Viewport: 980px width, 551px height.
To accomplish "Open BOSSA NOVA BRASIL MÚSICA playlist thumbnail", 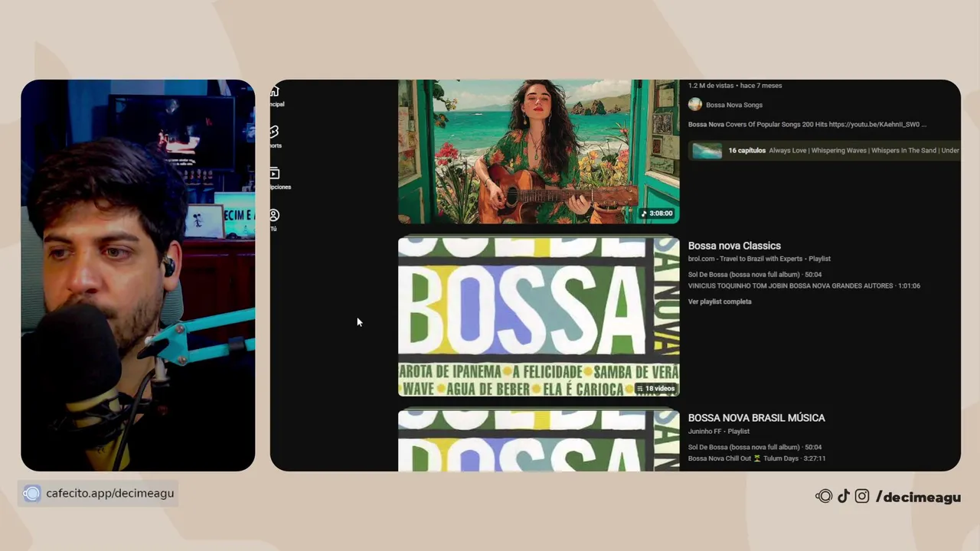I will click(x=538, y=441).
